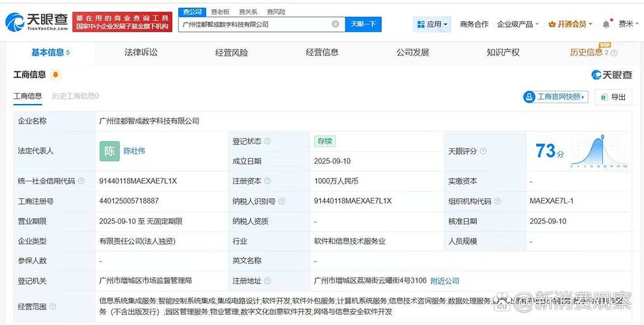Screen dimensions: 644x325
Task: Click the 软件和信息技术服务业 industry value
Action: 349,241
